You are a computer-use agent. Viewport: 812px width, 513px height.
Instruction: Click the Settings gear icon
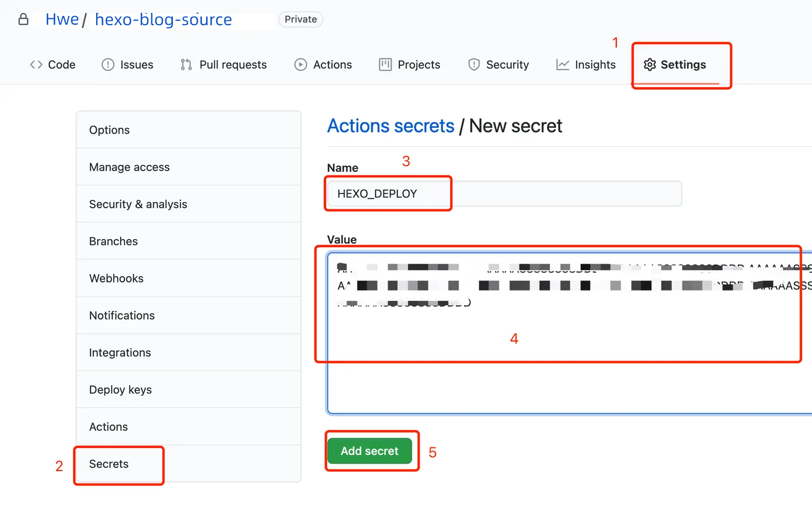point(650,65)
